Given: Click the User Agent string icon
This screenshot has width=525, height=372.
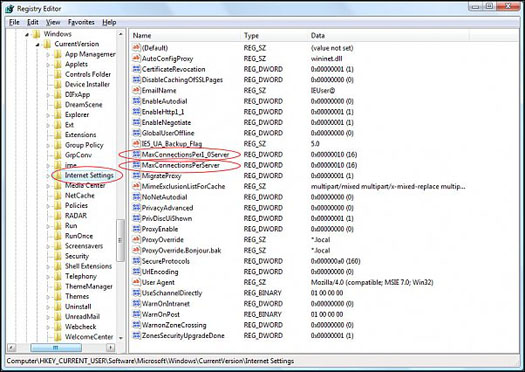Looking at the screenshot, I should click(136, 282).
